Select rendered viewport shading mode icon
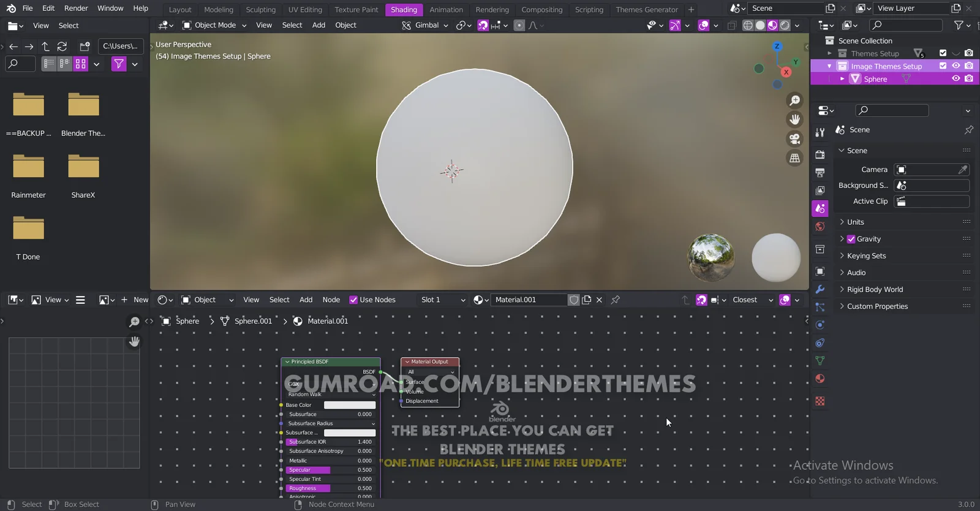980x511 pixels. click(x=785, y=25)
